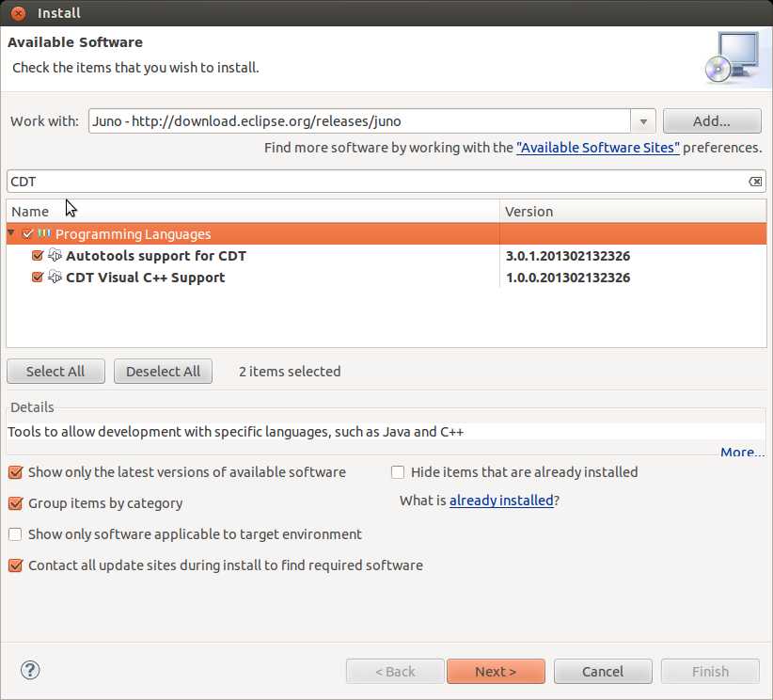Image resolution: width=773 pixels, height=700 pixels.
Task: Open the Work with site dropdown arrow
Action: click(643, 120)
